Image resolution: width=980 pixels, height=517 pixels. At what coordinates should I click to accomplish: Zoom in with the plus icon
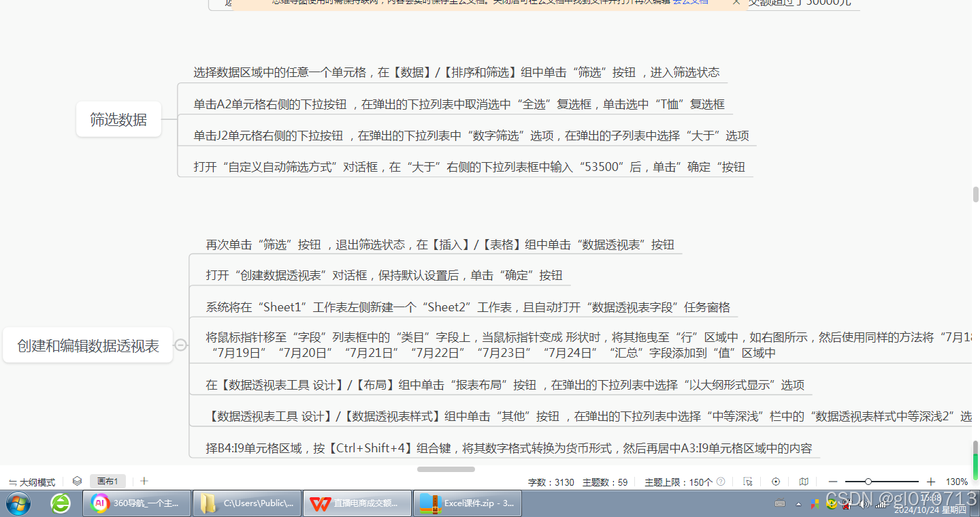coord(931,482)
